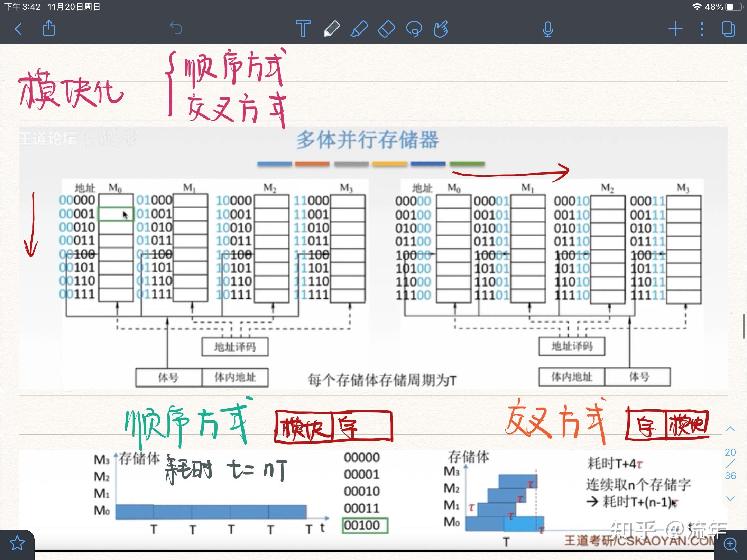This screenshot has height=560, width=747.
Task: Tap the green highlighted M0 cell 00001
Action: [116, 214]
